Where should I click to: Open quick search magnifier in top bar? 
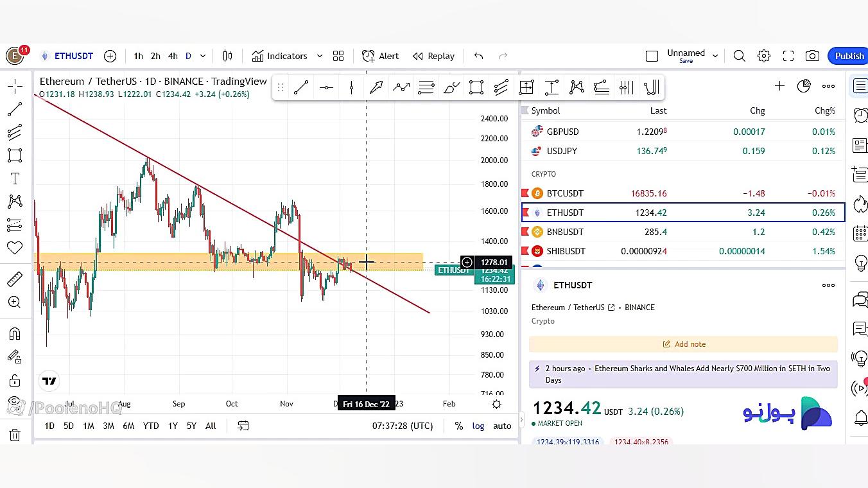tap(740, 56)
